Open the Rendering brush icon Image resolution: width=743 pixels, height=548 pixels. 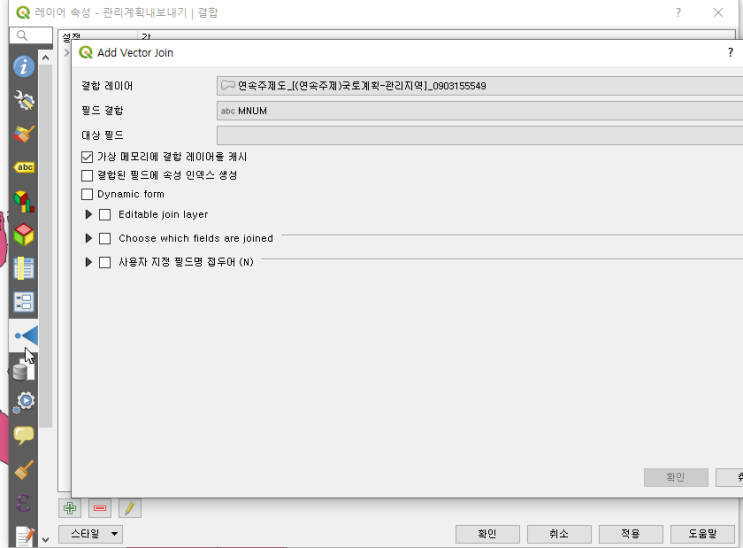click(x=24, y=470)
